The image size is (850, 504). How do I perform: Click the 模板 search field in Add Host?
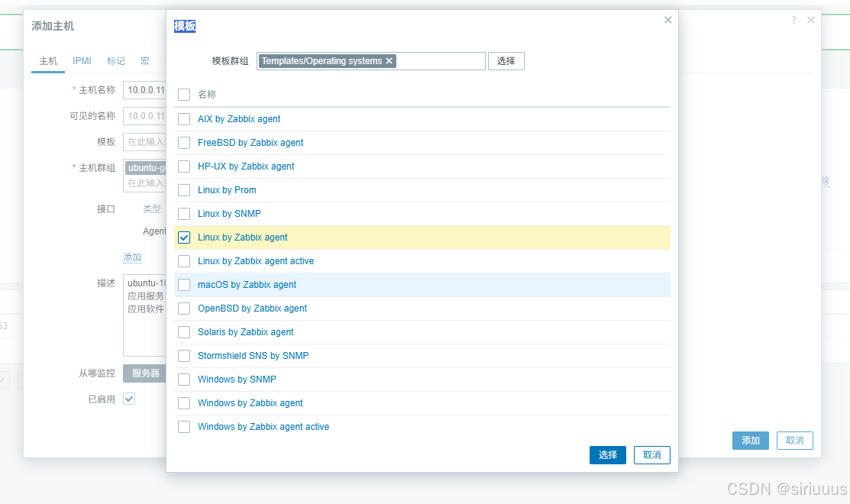[145, 142]
